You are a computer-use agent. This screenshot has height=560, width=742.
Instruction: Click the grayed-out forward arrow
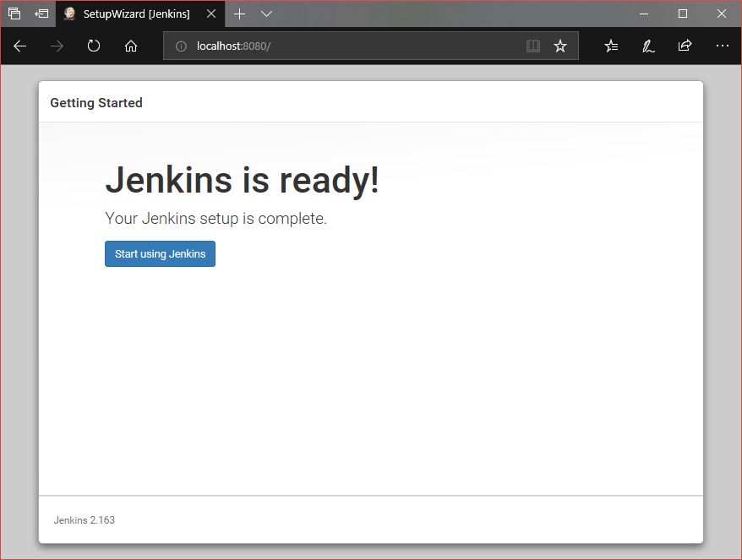57,46
